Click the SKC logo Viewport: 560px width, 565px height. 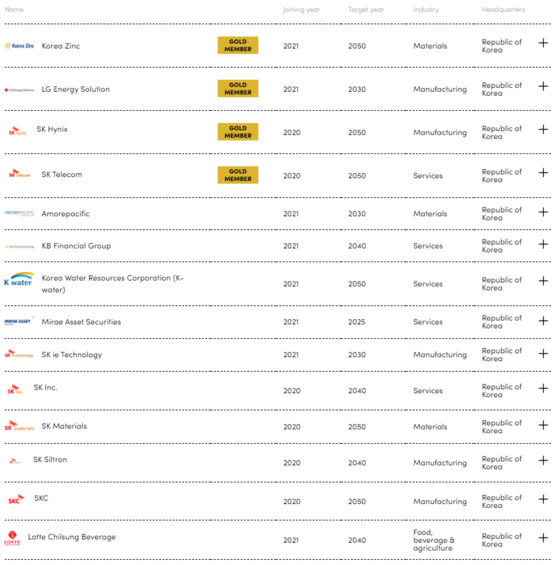point(16,499)
